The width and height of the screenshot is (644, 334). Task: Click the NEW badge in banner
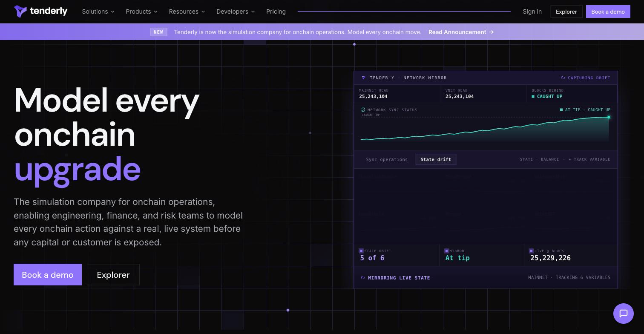[x=158, y=32]
